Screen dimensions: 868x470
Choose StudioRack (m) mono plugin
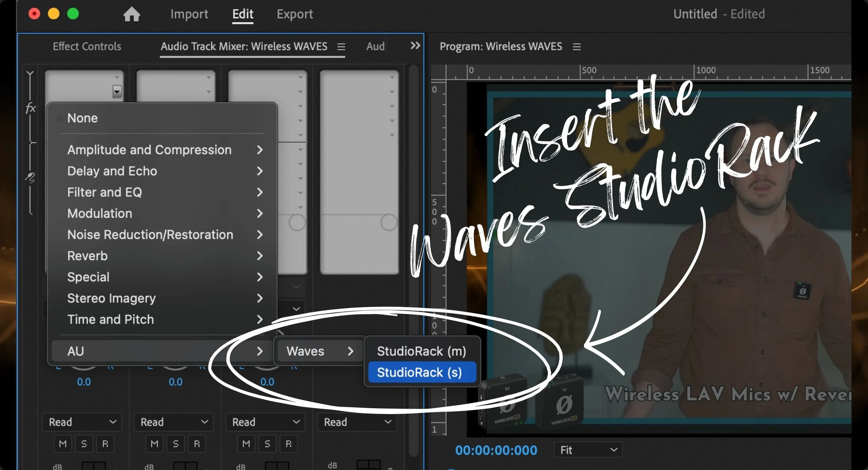point(422,351)
